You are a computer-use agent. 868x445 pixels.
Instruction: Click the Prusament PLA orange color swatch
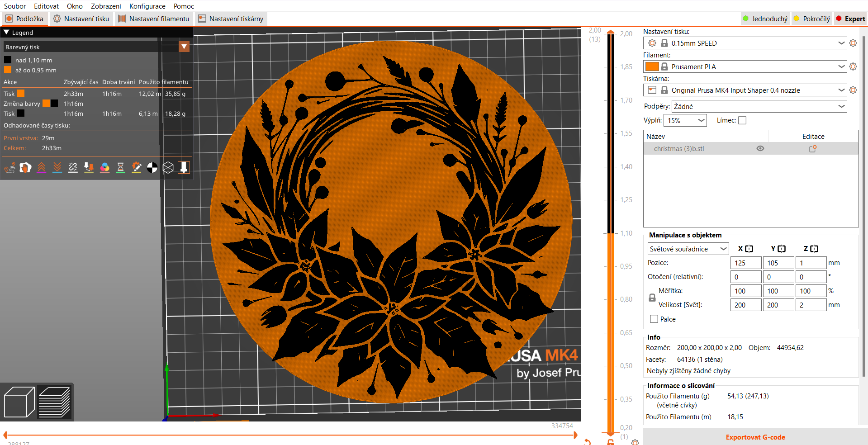652,66
